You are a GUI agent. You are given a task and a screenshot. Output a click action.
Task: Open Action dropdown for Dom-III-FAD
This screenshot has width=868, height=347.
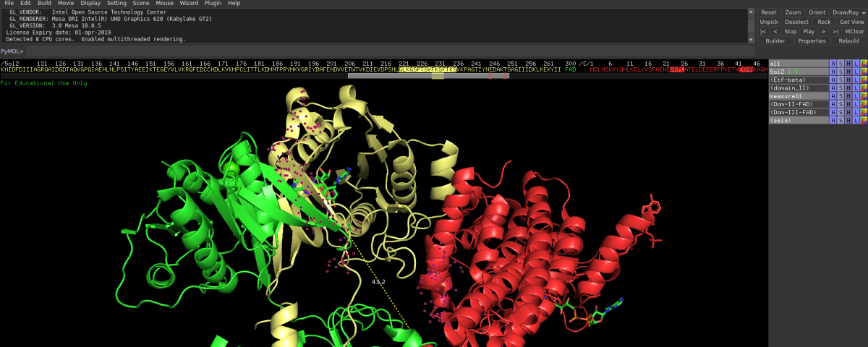point(833,112)
